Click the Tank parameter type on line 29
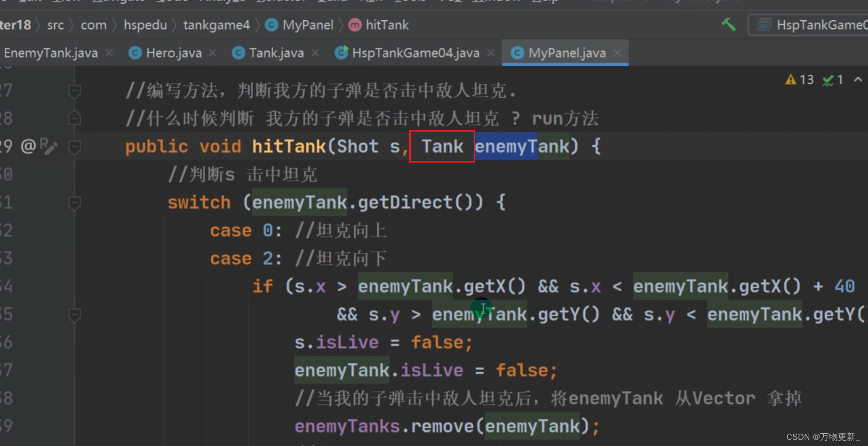This screenshot has height=446, width=868. point(442,147)
